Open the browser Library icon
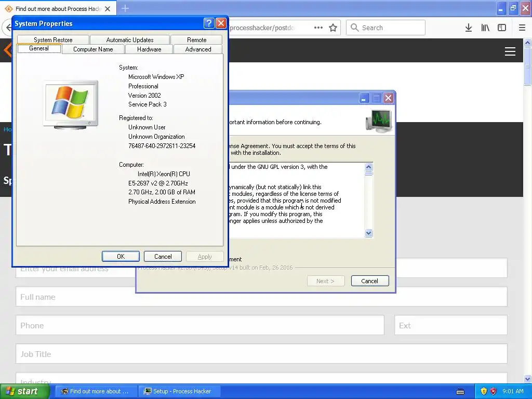 click(485, 28)
